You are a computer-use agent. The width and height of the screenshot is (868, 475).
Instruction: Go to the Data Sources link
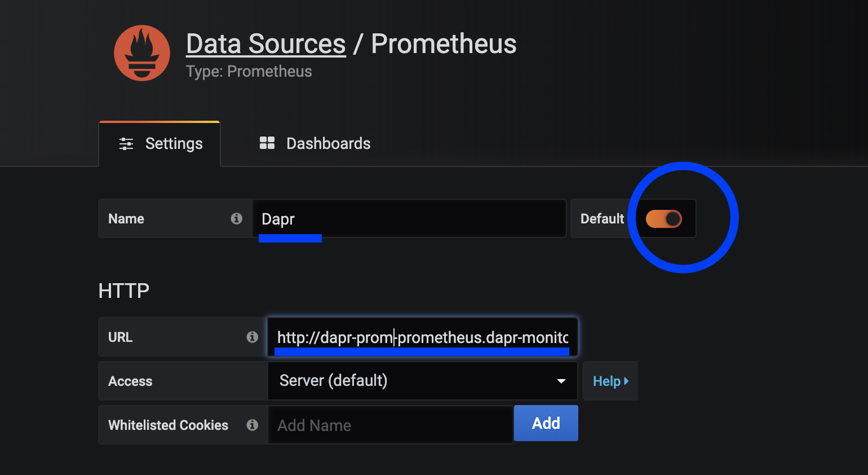(x=266, y=44)
